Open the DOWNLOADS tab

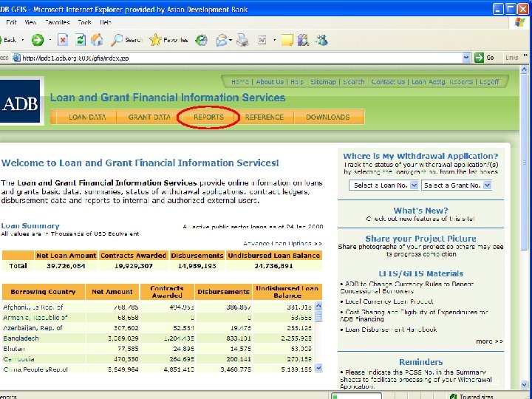(328, 117)
